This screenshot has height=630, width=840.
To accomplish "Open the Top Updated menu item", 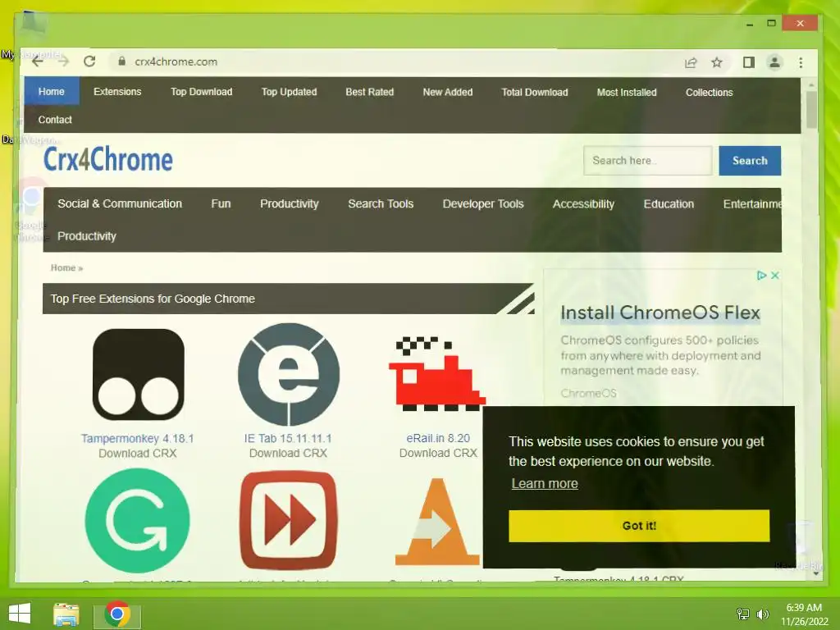I will [290, 92].
